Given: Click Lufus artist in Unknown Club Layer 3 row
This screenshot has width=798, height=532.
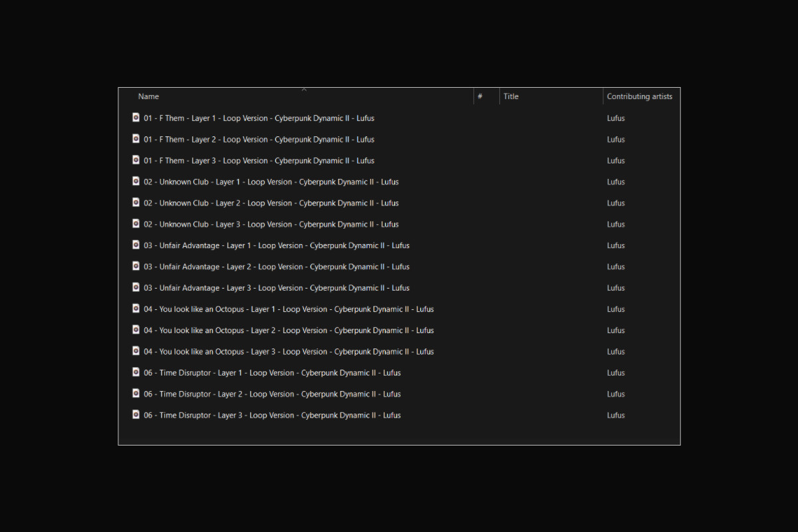Looking at the screenshot, I should (x=616, y=225).
